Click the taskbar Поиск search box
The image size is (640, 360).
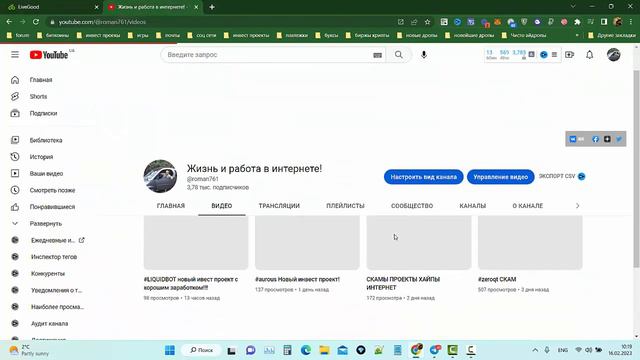202,350
